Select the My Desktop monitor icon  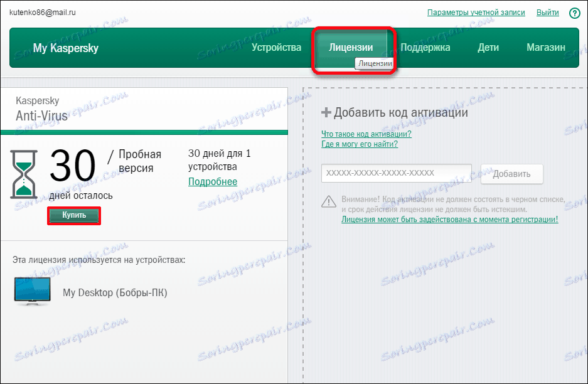[32, 291]
